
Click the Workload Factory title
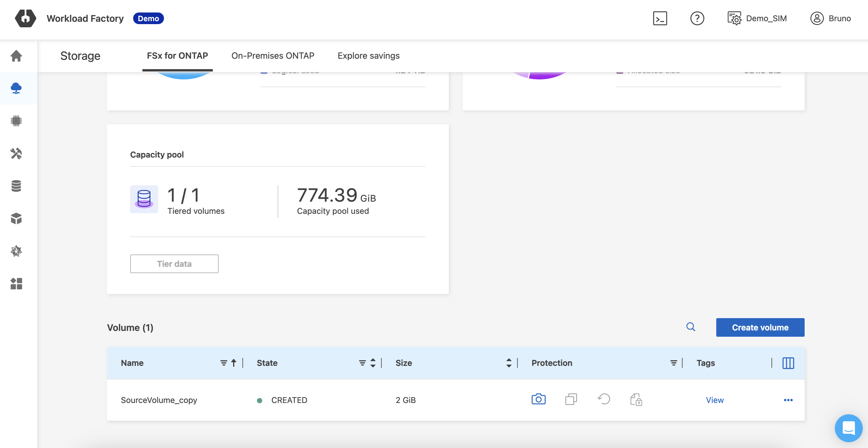[85, 19]
